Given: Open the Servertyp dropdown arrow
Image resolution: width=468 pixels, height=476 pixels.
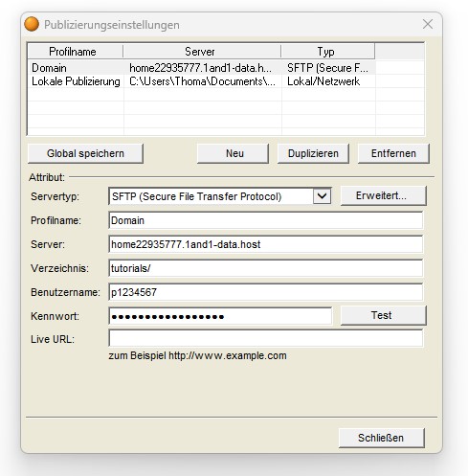Looking at the screenshot, I should (322, 196).
